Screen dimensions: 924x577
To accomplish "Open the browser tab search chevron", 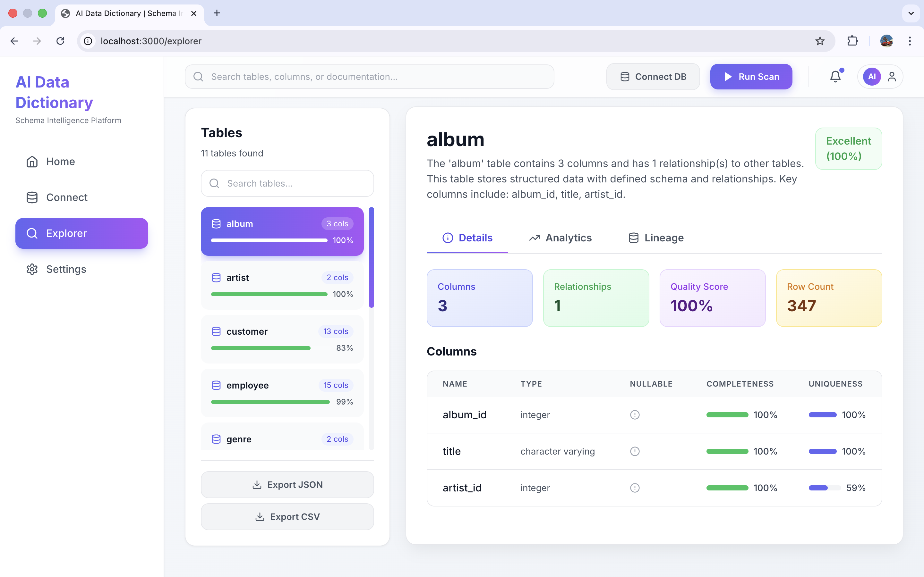I will 911,13.
